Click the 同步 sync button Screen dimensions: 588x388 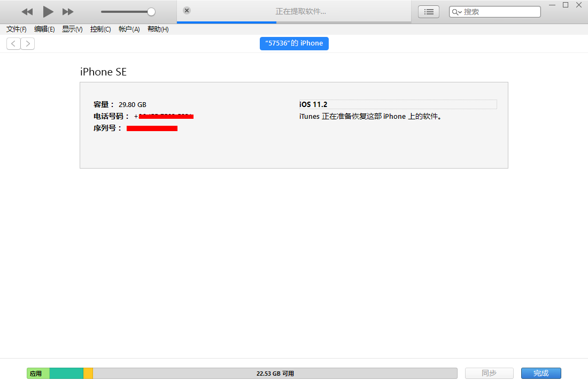coord(489,374)
